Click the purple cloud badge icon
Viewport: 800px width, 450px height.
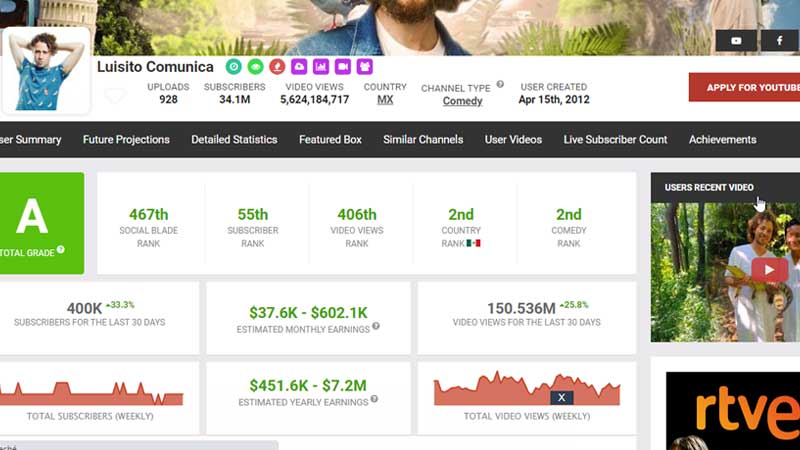299,67
